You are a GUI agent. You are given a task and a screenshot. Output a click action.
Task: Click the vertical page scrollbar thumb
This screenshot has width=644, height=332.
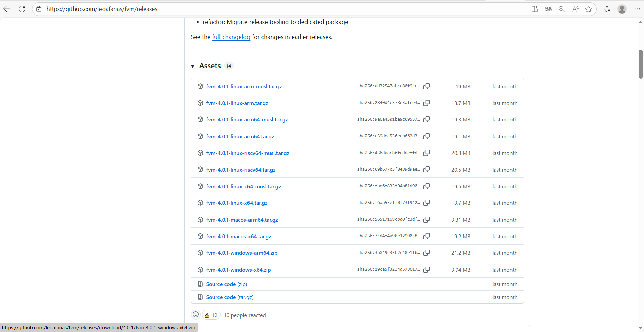coord(641,64)
